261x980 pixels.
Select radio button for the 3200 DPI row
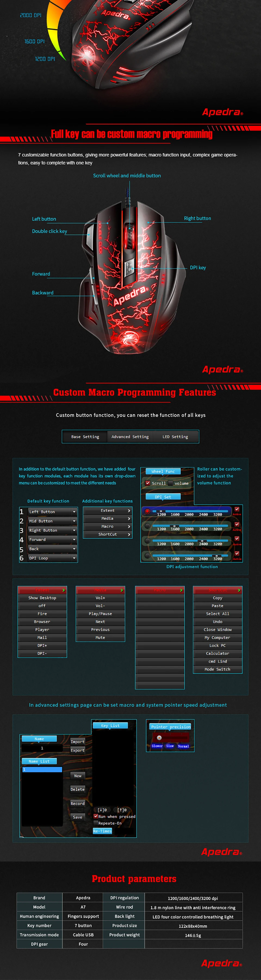pos(147,555)
